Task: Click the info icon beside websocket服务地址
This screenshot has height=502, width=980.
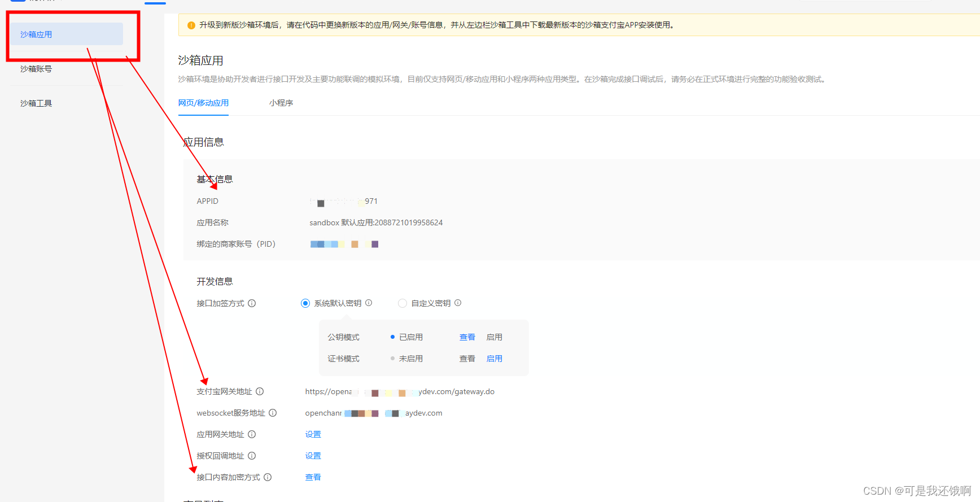Action: 273,413
